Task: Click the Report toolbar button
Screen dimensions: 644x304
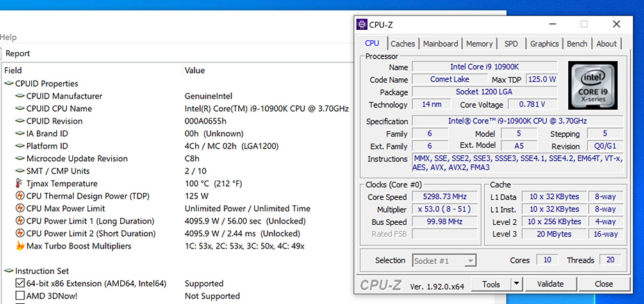Action: pyautogui.click(x=17, y=53)
